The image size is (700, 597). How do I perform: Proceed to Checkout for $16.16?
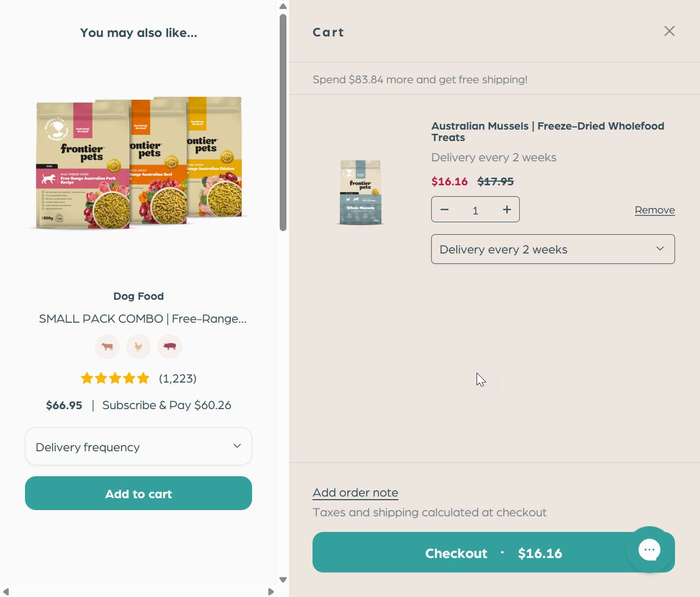(x=469, y=553)
